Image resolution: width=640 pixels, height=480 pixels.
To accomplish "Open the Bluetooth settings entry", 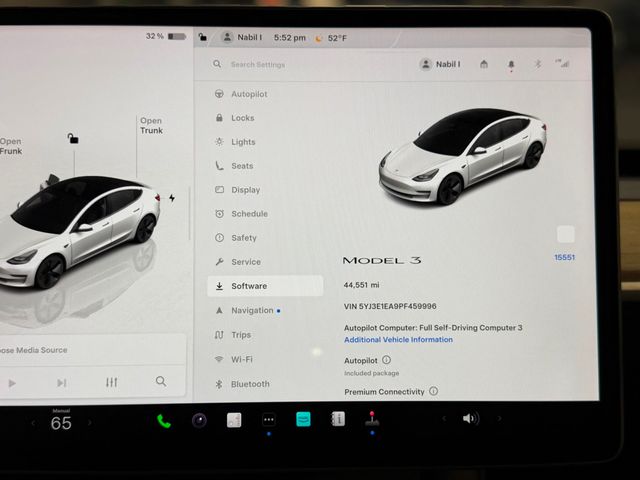I will pos(242,384).
